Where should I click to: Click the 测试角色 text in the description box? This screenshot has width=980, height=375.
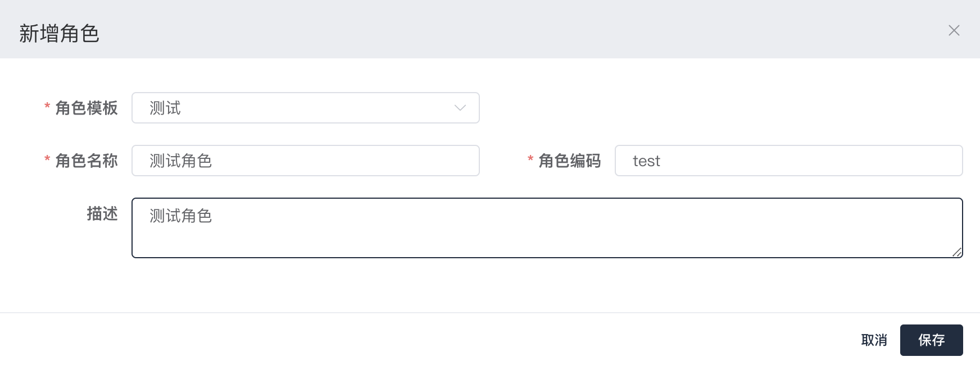180,216
